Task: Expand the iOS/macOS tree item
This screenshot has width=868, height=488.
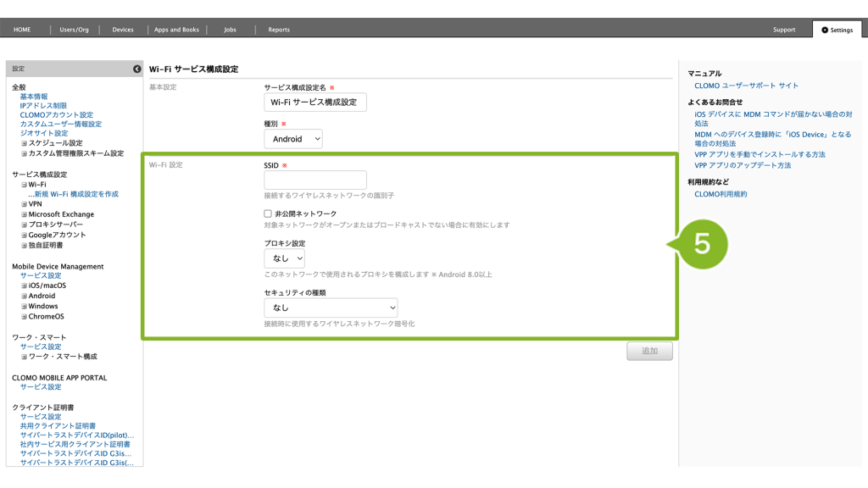Action: click(25, 286)
